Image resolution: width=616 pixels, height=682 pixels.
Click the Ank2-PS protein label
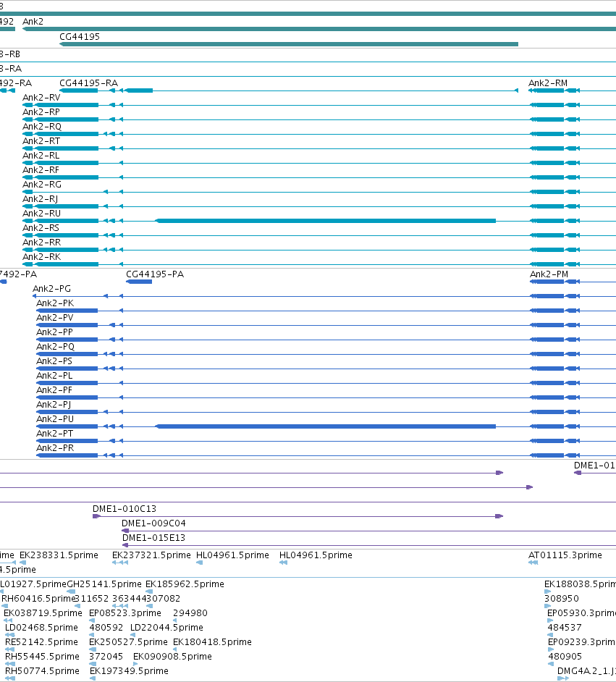pyautogui.click(x=54, y=361)
